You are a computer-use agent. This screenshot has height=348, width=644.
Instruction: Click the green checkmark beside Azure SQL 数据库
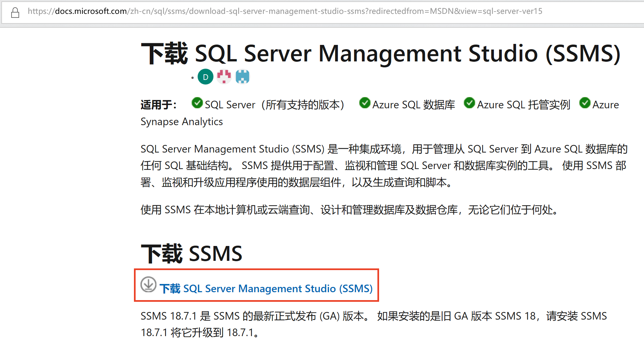(x=365, y=103)
